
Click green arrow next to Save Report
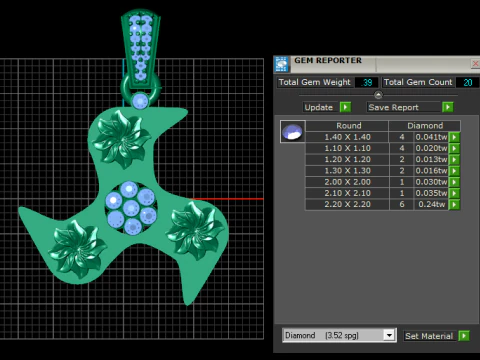click(448, 107)
